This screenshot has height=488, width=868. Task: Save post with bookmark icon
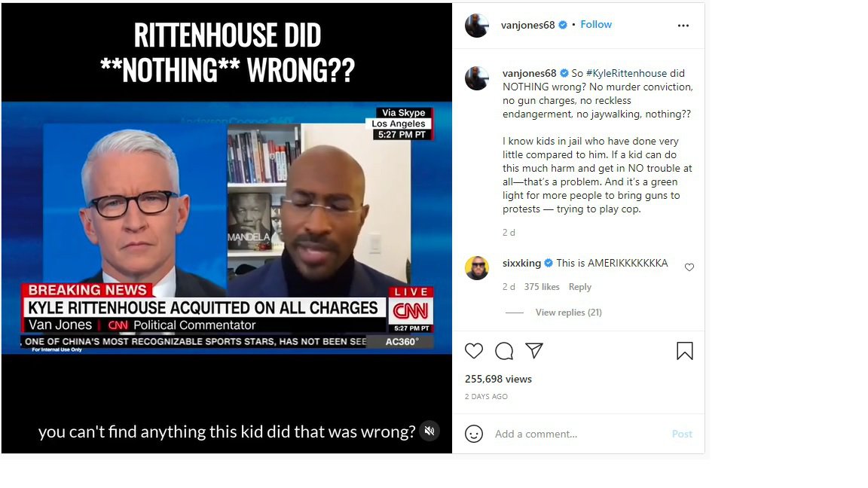point(685,351)
